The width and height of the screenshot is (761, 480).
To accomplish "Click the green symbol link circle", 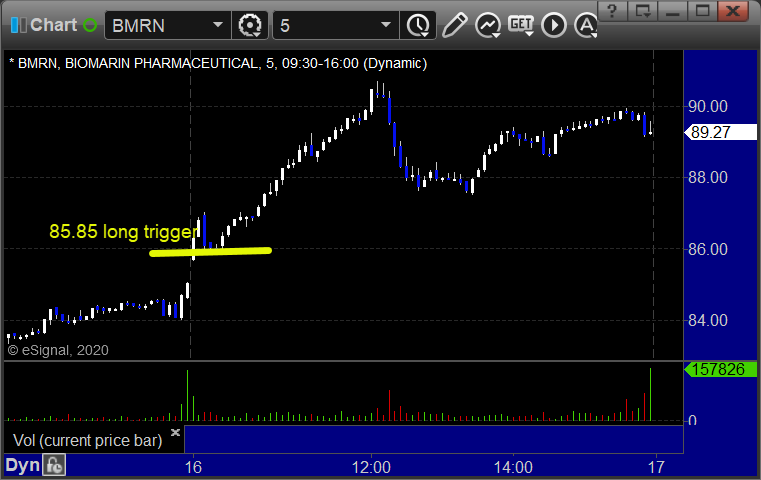I will coord(90,25).
